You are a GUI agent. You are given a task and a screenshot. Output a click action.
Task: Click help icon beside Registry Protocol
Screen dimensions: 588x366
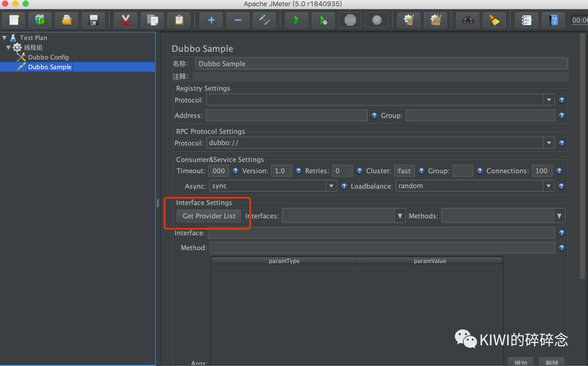click(561, 100)
